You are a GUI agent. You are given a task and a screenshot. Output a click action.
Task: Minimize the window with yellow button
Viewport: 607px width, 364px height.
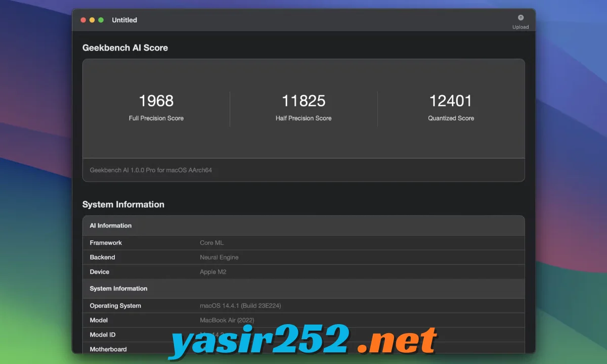92,20
